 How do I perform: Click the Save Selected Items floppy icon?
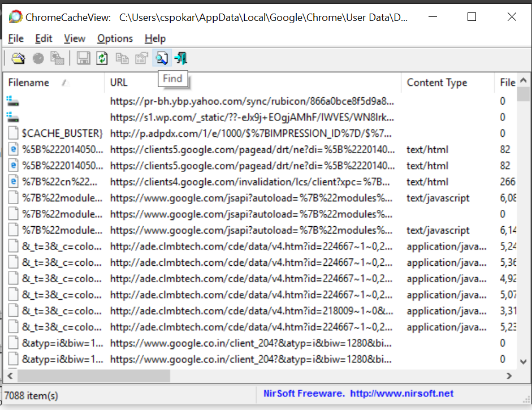point(83,58)
